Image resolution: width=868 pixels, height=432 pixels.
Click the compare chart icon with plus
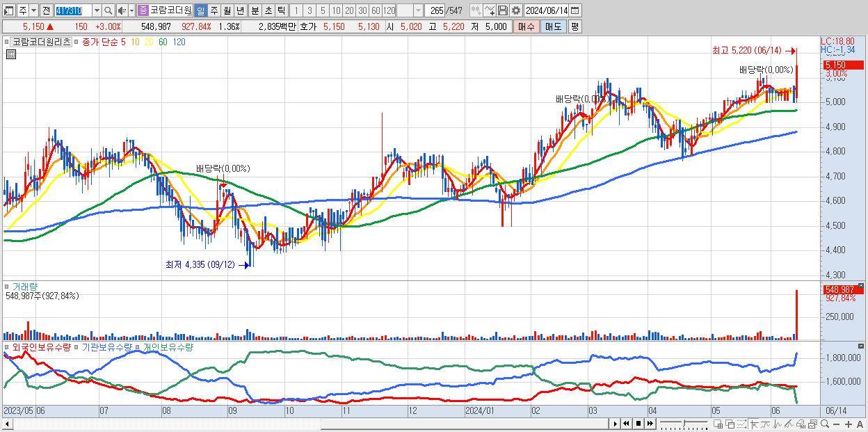tap(490, 10)
